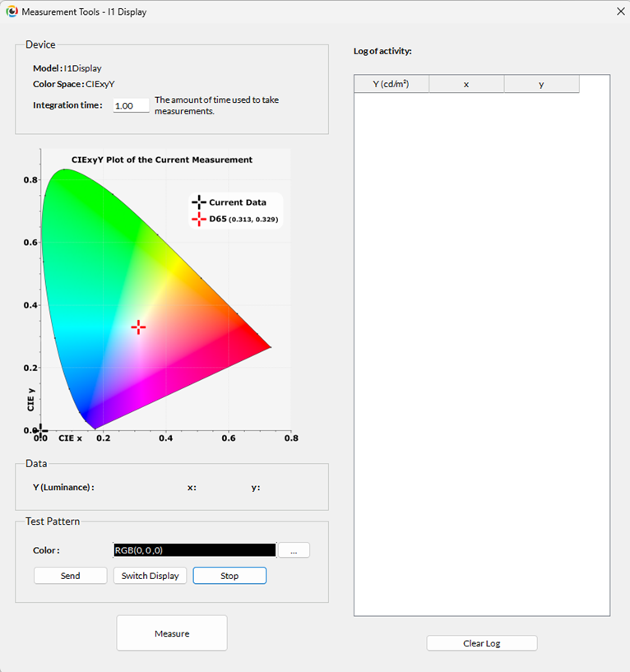Close the Measurement Tools window
The width and height of the screenshot is (630, 672).
click(619, 12)
